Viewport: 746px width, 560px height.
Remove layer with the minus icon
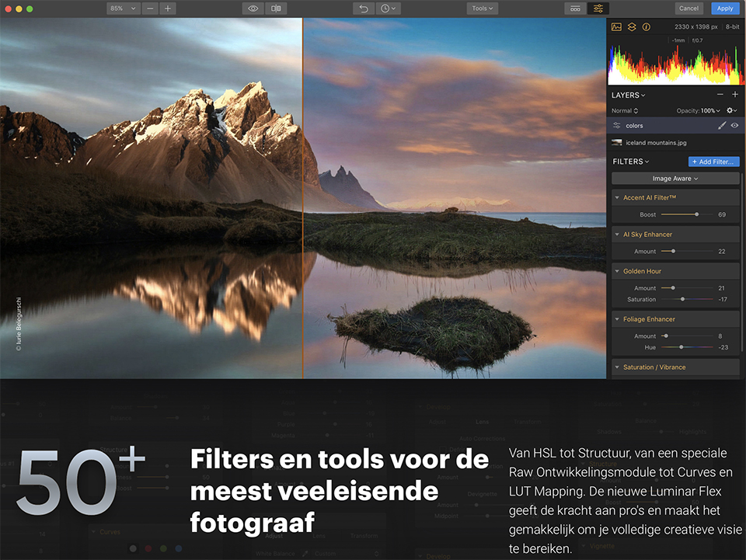click(720, 95)
